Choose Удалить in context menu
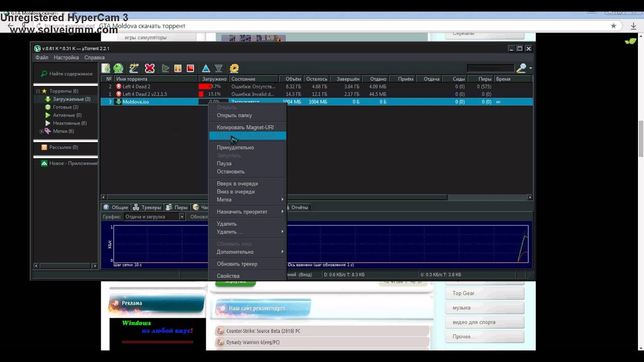 (248, 224)
